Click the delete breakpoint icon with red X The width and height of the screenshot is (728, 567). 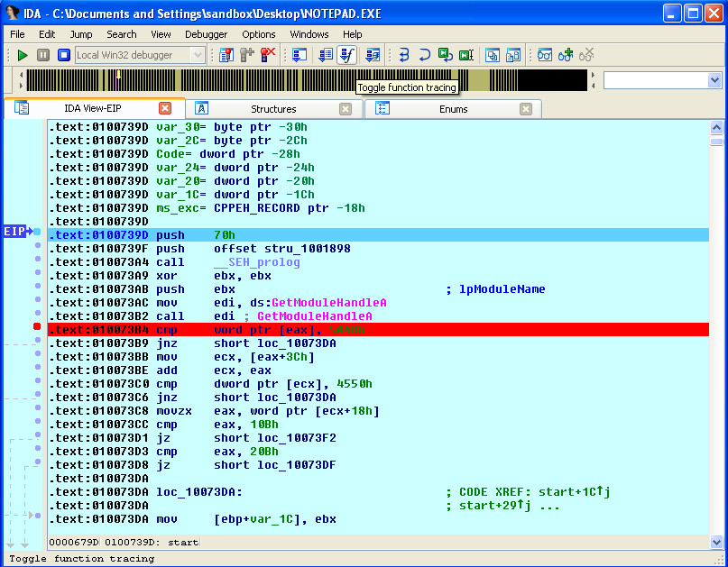[x=267, y=55]
